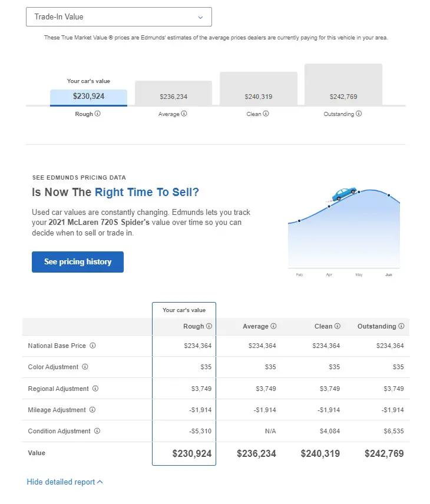
Task: Click the N/A Condition Adjustment cell
Action: click(x=270, y=431)
